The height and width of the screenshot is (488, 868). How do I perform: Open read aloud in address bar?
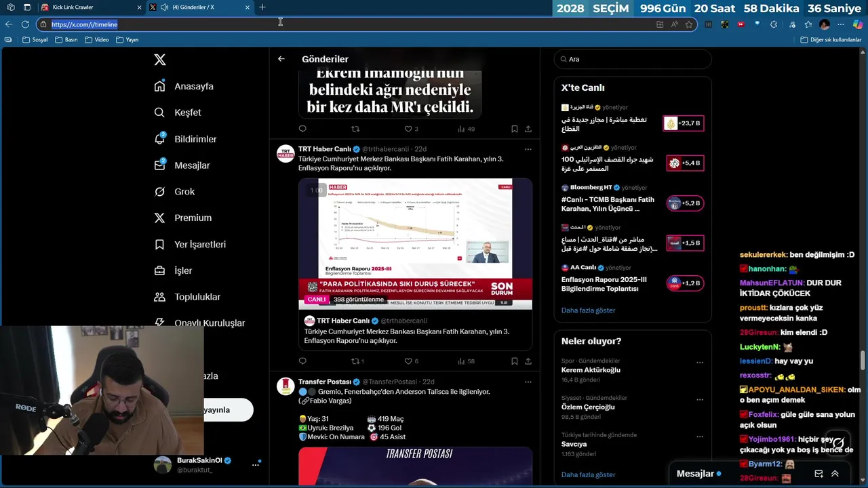(x=674, y=24)
